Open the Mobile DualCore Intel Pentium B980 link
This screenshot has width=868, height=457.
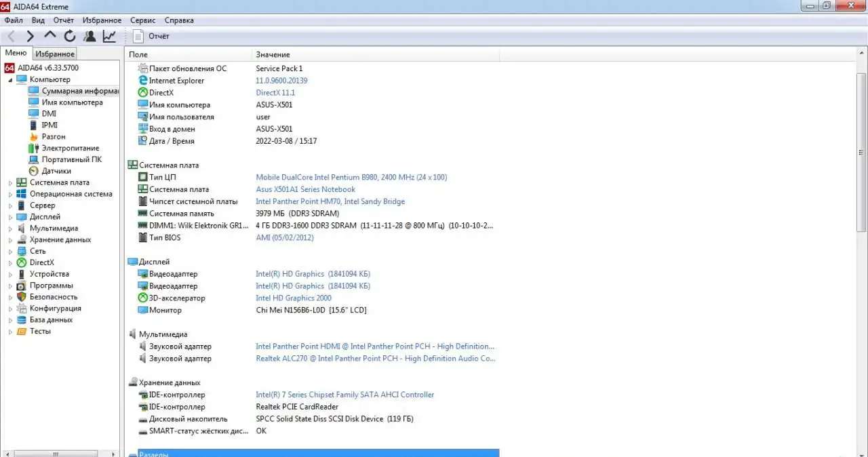point(351,177)
